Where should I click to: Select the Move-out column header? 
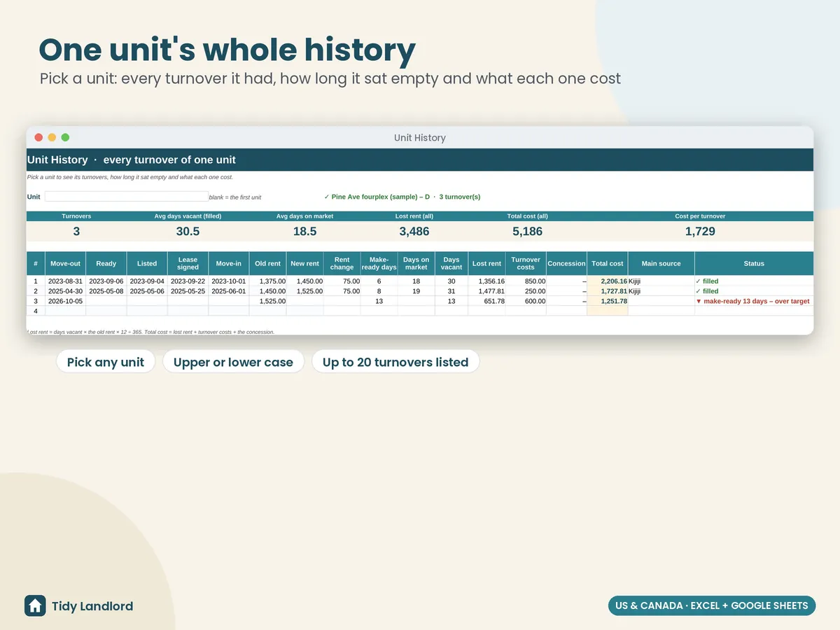click(x=65, y=263)
